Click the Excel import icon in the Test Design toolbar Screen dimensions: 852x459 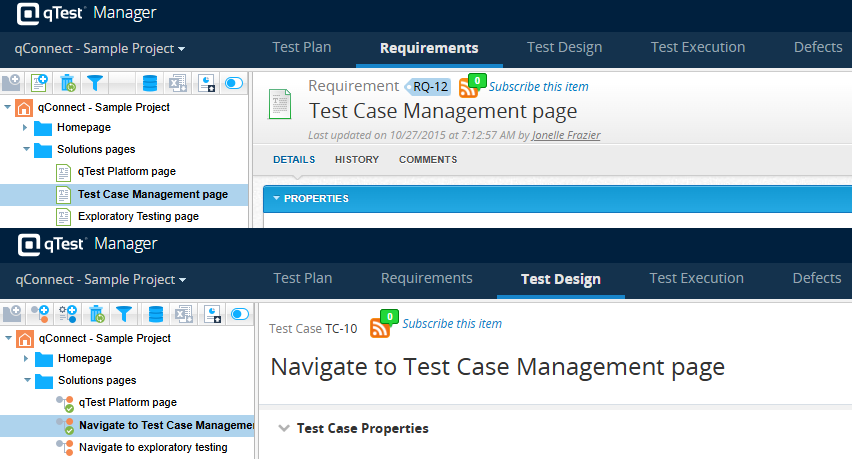click(x=183, y=314)
